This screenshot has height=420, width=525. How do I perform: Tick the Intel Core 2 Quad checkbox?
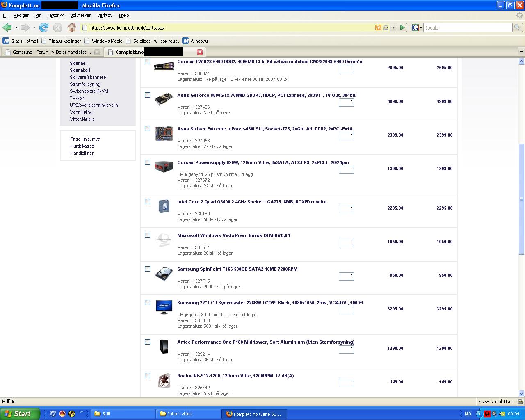(x=148, y=202)
